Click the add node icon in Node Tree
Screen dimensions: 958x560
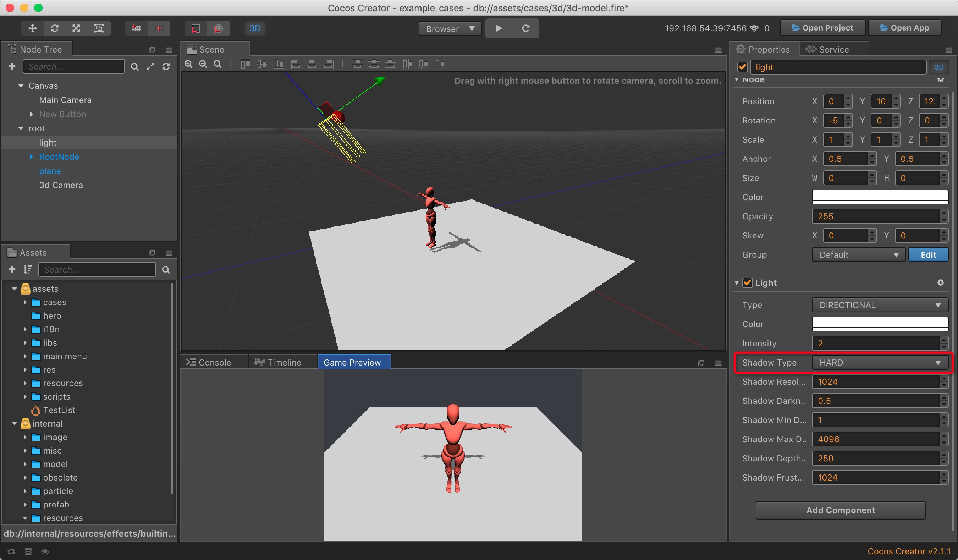click(x=12, y=65)
